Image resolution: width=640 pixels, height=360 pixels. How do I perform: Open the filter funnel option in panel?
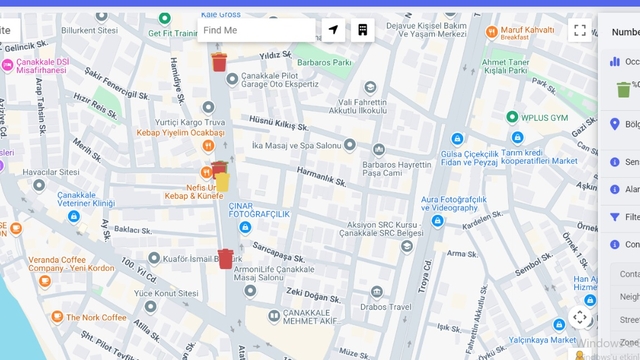615,217
